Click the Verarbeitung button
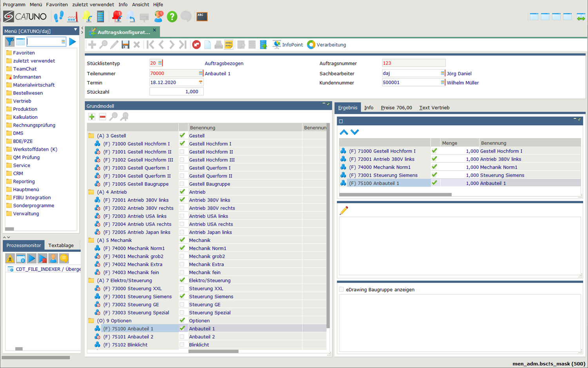Image resolution: width=588 pixels, height=368 pixels. pyautogui.click(x=327, y=45)
